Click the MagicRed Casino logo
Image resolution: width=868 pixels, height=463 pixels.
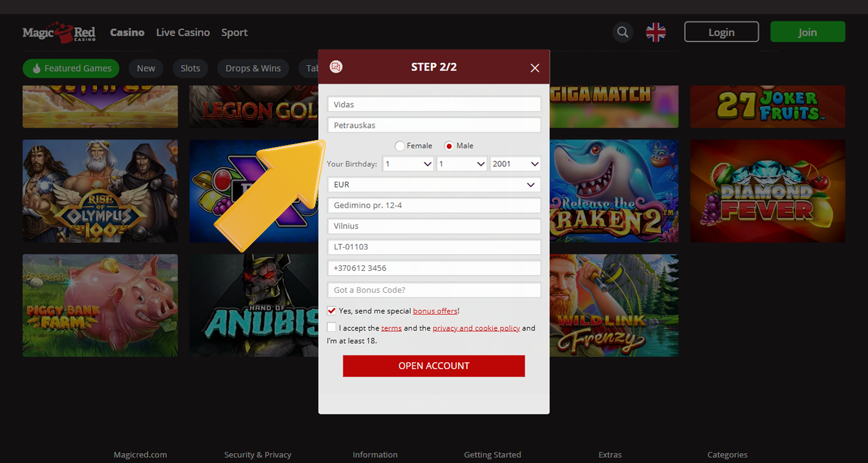coord(59,32)
